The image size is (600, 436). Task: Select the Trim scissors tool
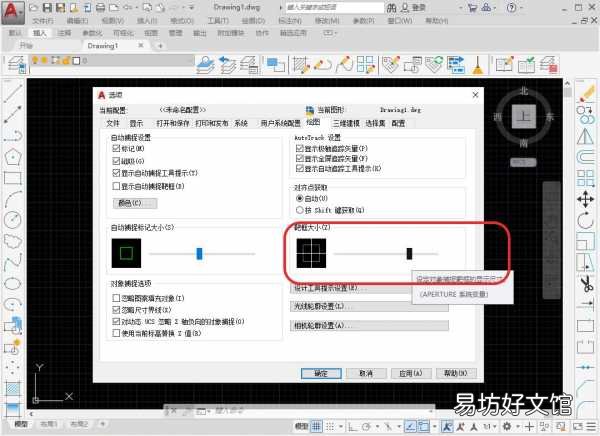coord(586,284)
